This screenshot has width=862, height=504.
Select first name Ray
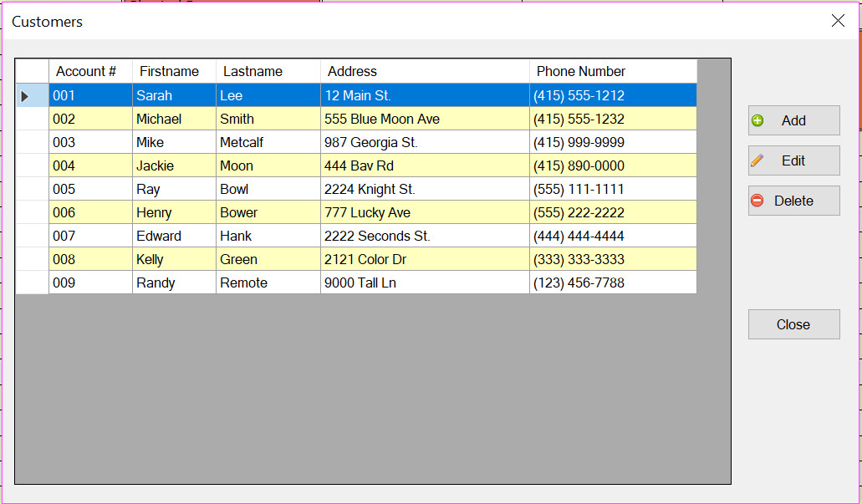174,189
